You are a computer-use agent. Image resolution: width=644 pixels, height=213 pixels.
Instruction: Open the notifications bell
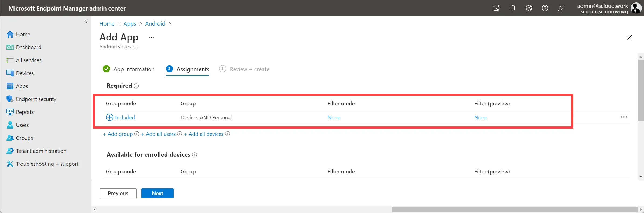pyautogui.click(x=513, y=8)
